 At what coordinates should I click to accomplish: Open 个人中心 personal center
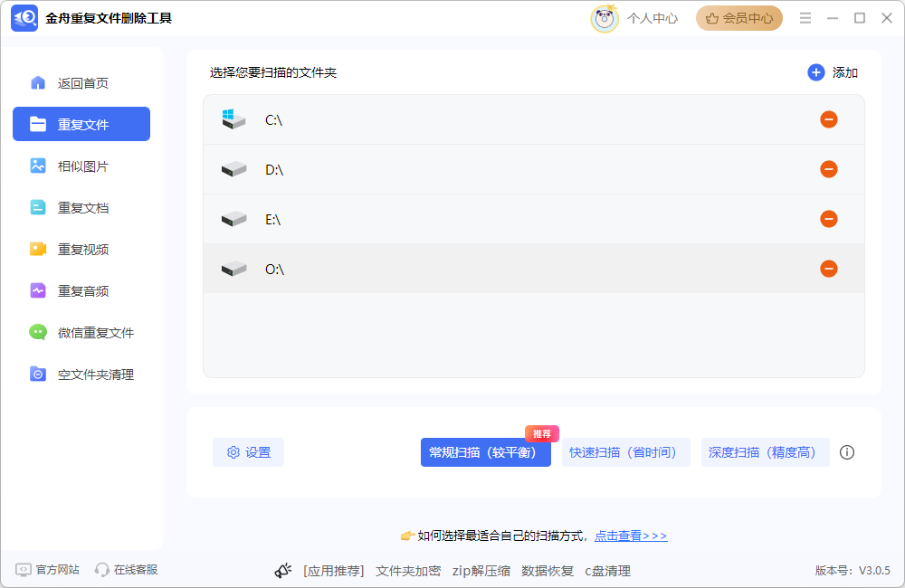pyautogui.click(x=653, y=18)
